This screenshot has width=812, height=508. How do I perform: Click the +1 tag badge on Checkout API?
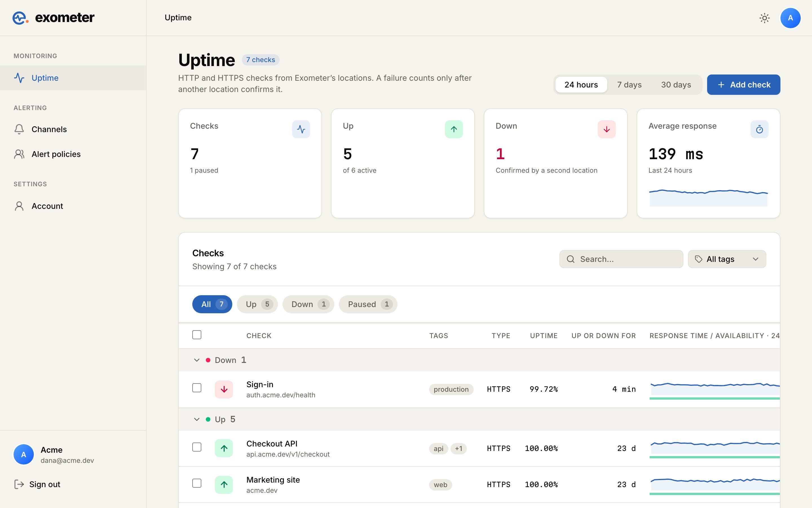coord(458,448)
